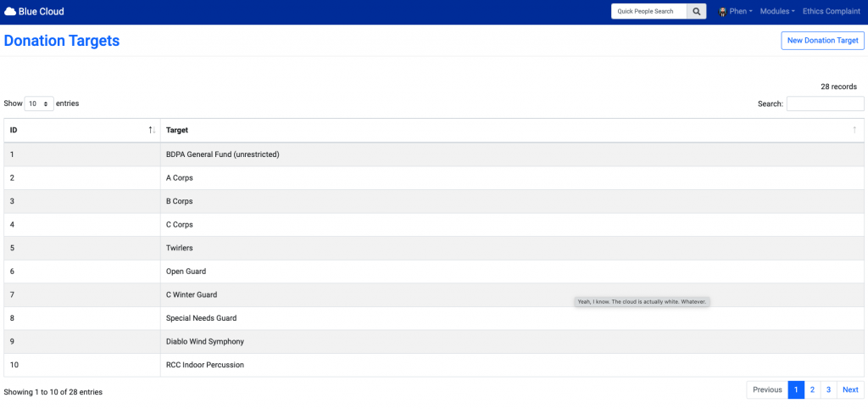The height and width of the screenshot is (409, 868).
Task: Click the 28 records count text
Action: click(838, 87)
